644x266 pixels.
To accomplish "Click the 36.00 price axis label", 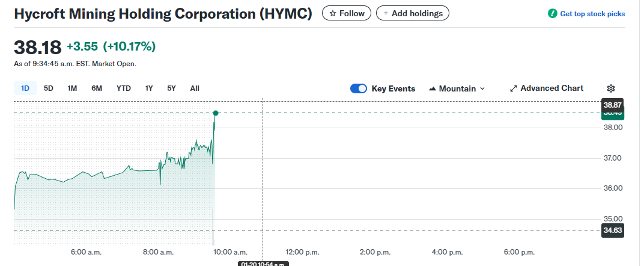I will (x=613, y=188).
